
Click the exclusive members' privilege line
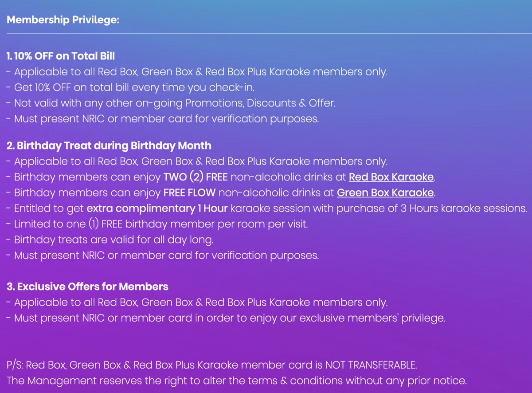pos(226,318)
